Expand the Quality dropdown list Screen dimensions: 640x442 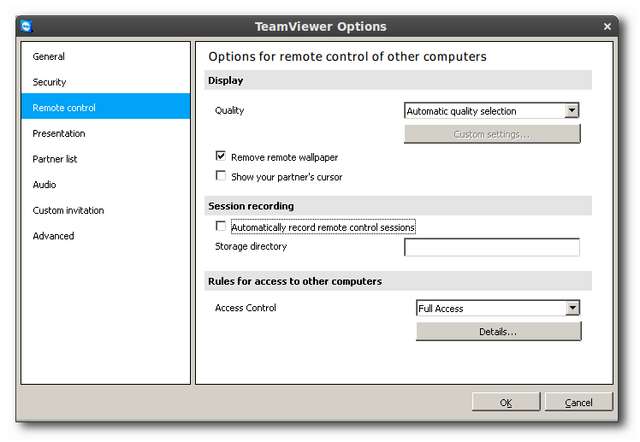click(x=491, y=111)
